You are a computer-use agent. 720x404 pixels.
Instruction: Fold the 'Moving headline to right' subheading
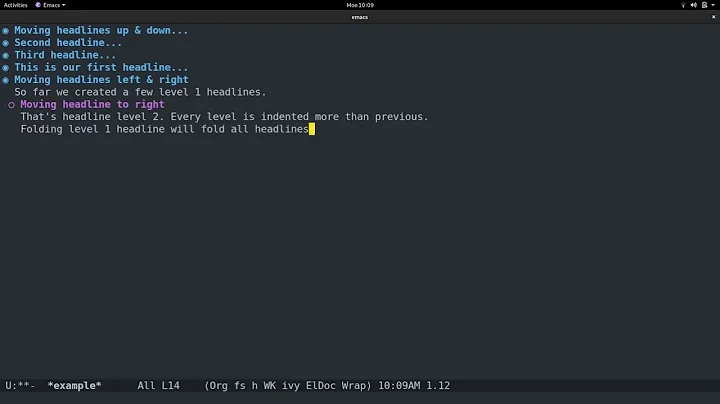92,105
